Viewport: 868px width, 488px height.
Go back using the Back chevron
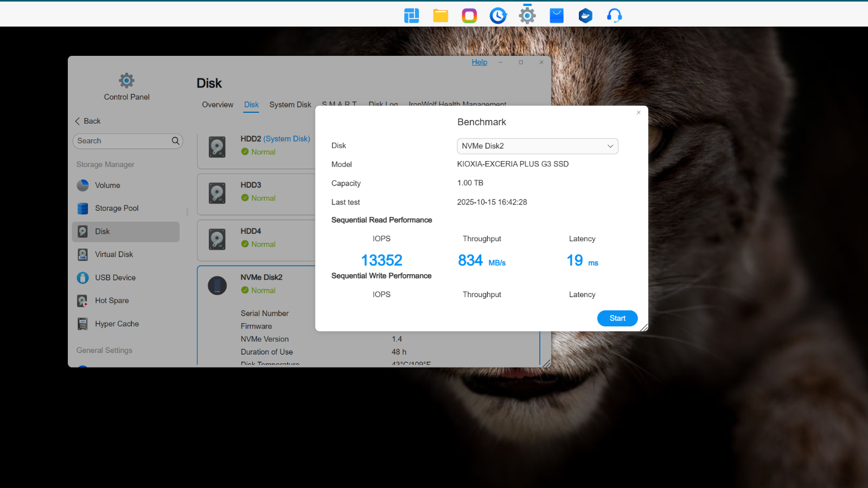pyautogui.click(x=78, y=121)
